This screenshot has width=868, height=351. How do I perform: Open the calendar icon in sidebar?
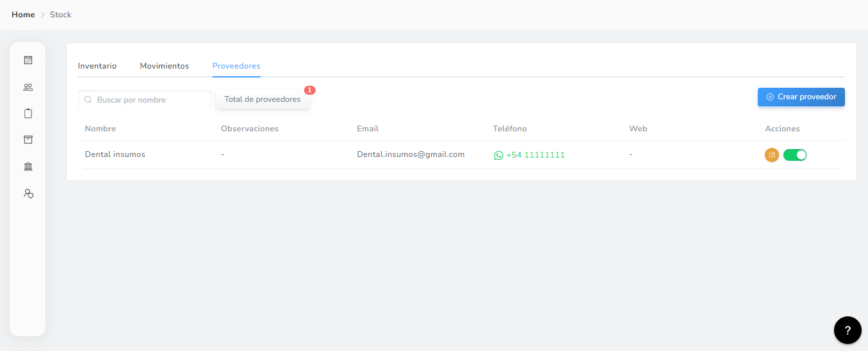coord(28,60)
